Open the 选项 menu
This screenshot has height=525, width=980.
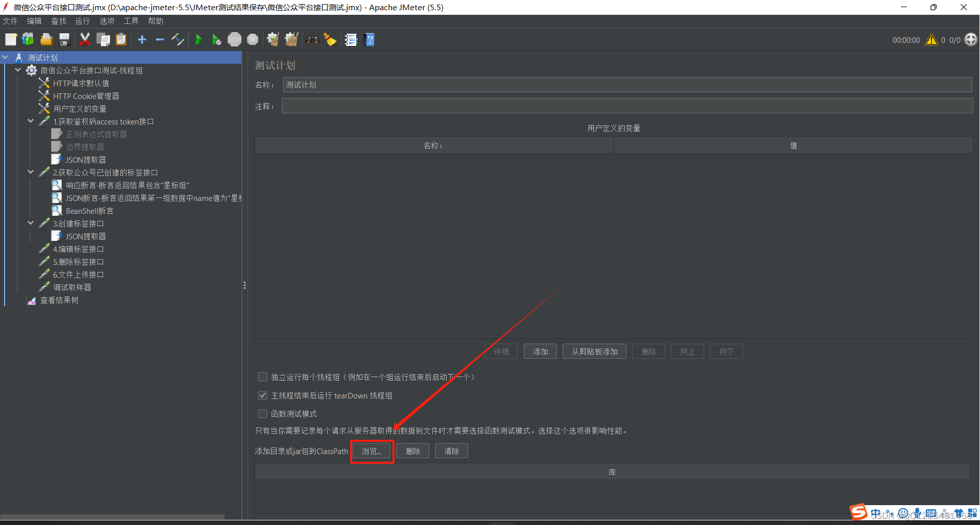coord(107,21)
